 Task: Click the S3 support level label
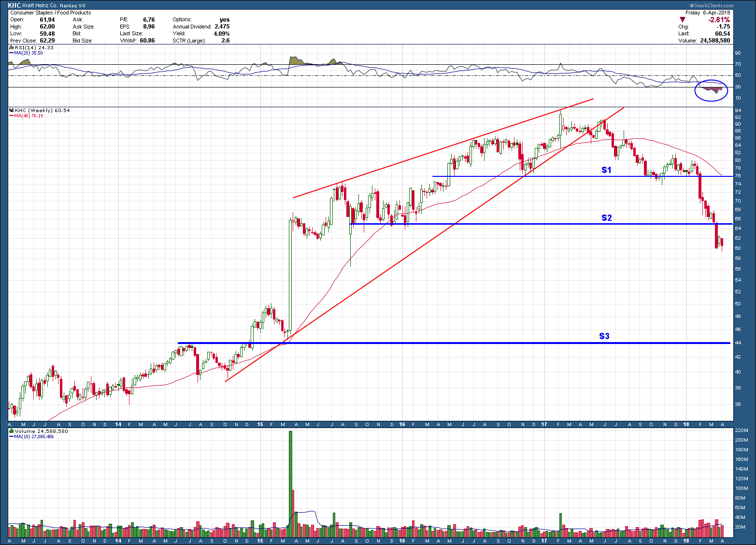click(604, 336)
